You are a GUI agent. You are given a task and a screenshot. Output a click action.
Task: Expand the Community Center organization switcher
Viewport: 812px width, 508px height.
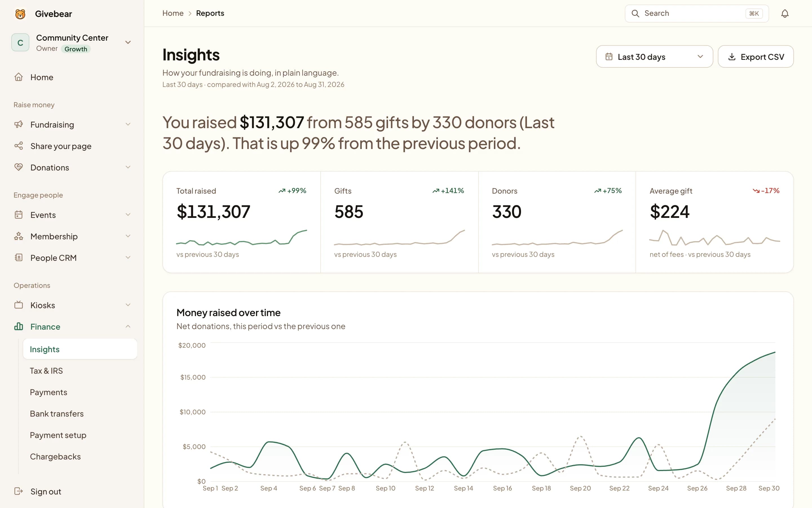128,42
